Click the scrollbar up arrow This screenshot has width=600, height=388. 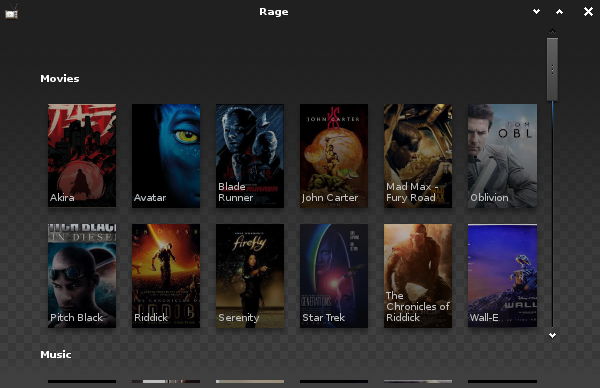point(552,31)
